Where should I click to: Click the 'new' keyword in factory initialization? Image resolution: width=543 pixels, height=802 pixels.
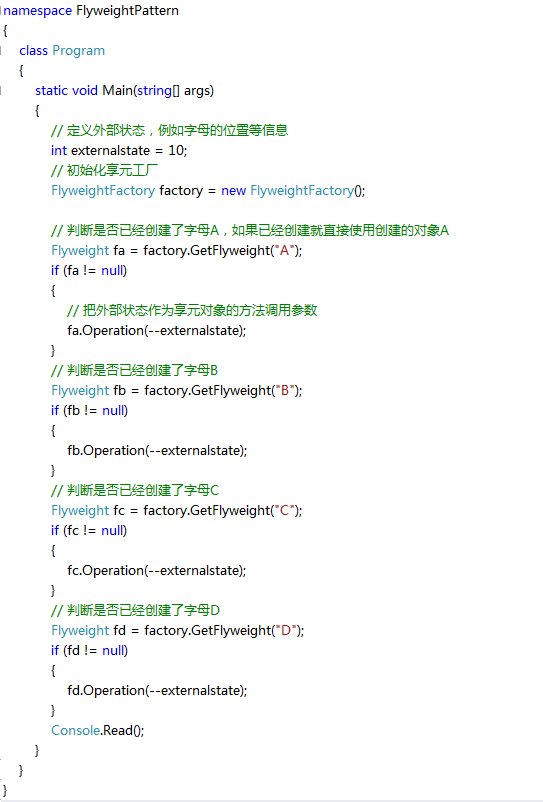(234, 191)
